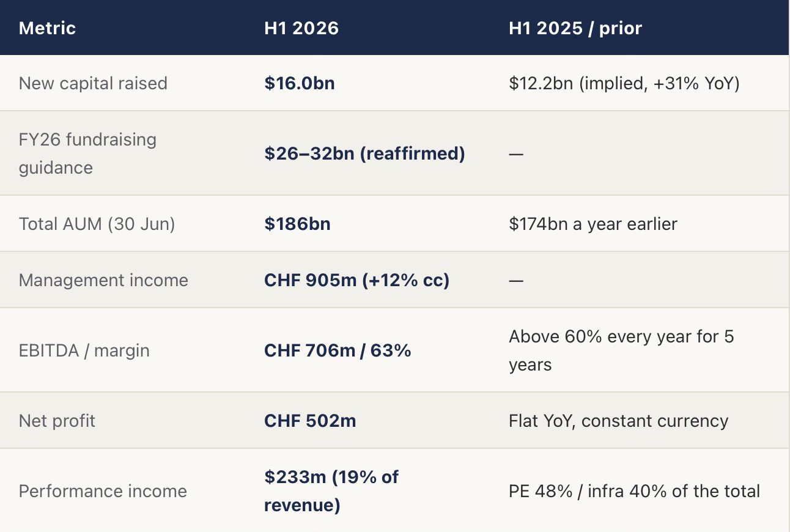Click the CHF 905m (+12% cc) value

tap(357, 280)
